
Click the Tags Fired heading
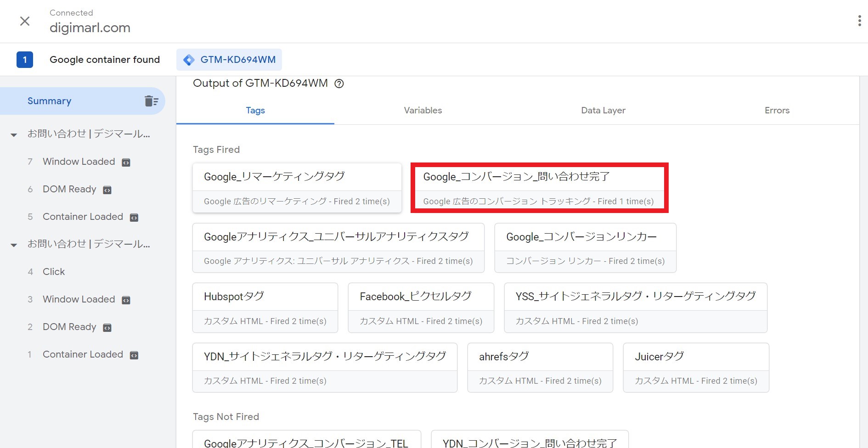point(216,150)
